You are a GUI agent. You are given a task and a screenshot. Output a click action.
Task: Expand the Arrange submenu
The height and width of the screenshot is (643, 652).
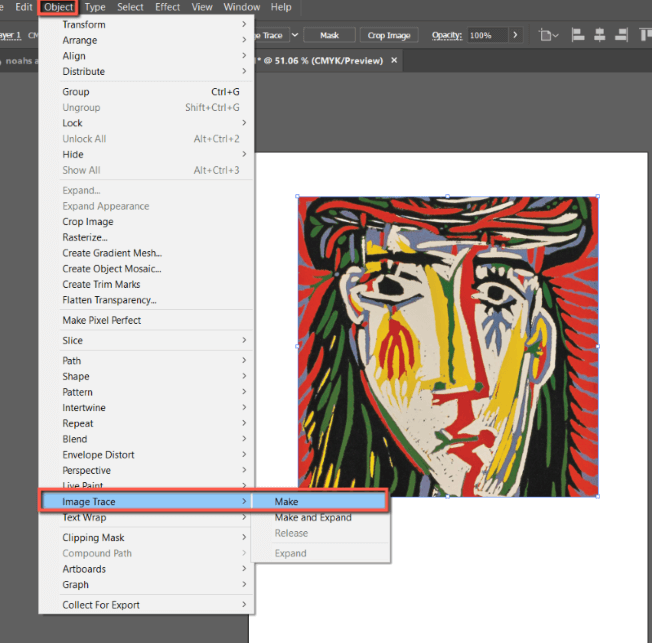(x=146, y=40)
